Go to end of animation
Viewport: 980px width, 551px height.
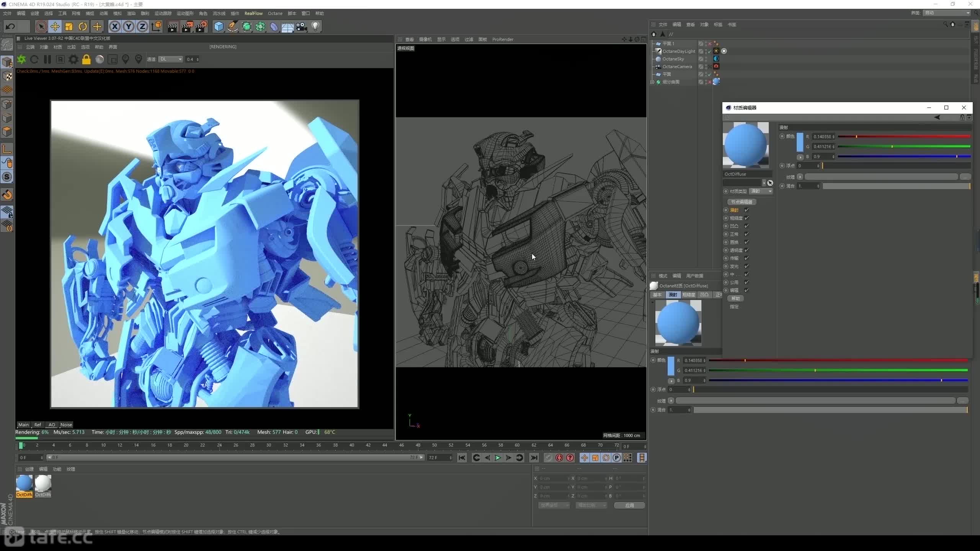point(534,458)
